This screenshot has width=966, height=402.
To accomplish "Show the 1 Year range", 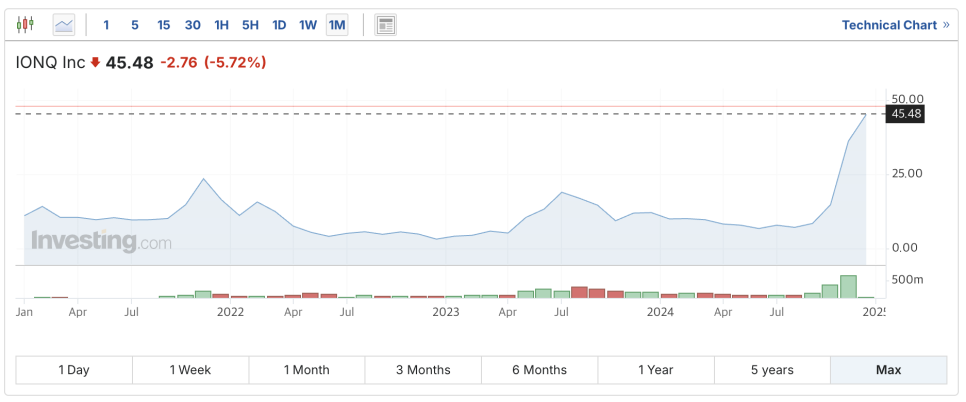I will pos(656,370).
